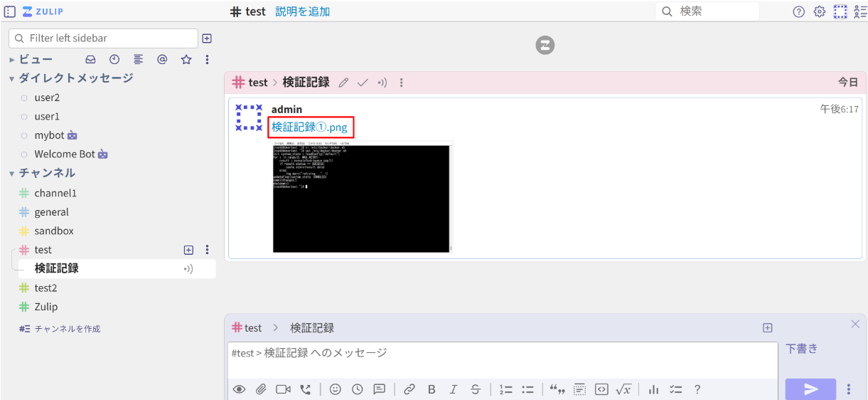Open the Zulip channel in the sidebar
The width and height of the screenshot is (868, 400).
click(45, 307)
